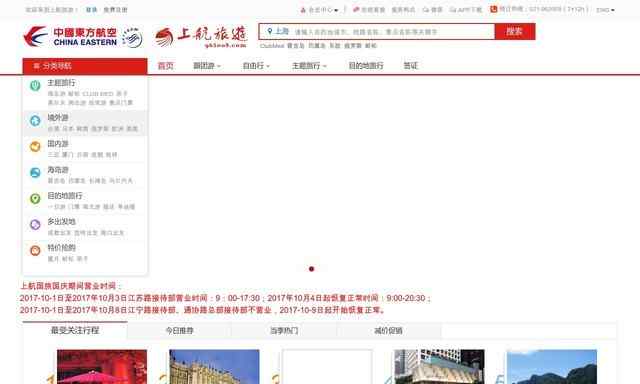Click the 海岛游 blue island icon

coord(35,173)
